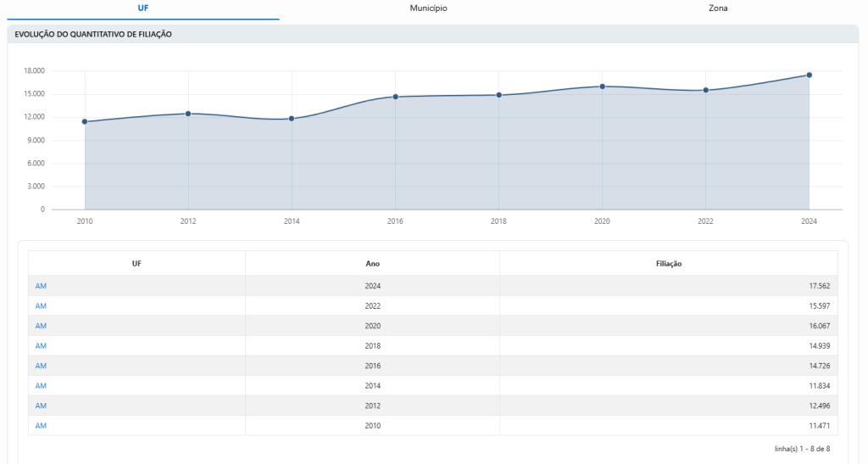Click the 2010 data point on chart
The height and width of the screenshot is (464, 868).
85,121
